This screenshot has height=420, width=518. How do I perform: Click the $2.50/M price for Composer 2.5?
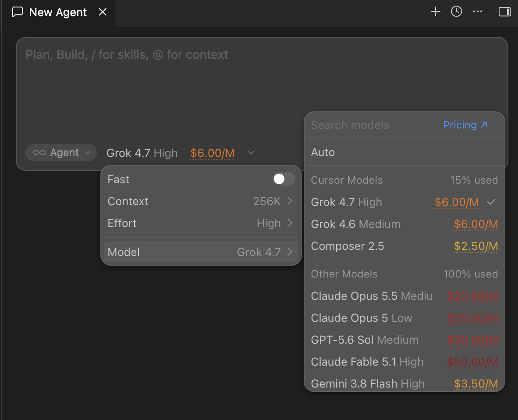pyautogui.click(x=476, y=246)
